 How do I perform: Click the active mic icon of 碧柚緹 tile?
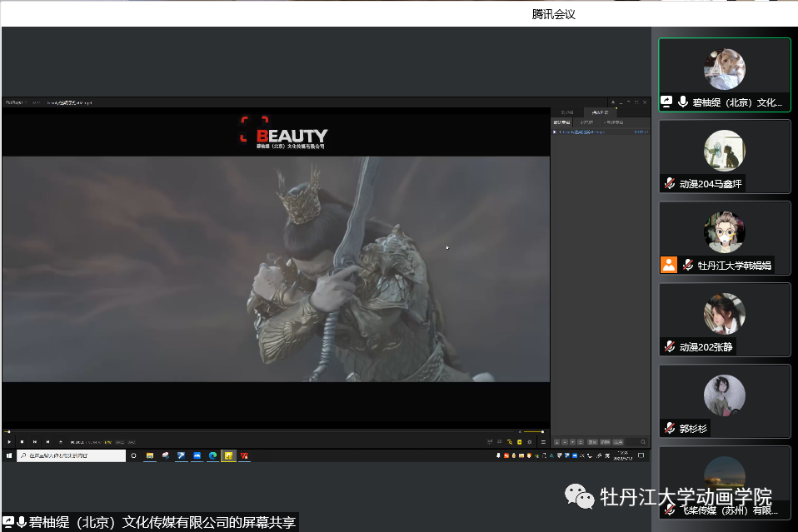[x=682, y=102]
